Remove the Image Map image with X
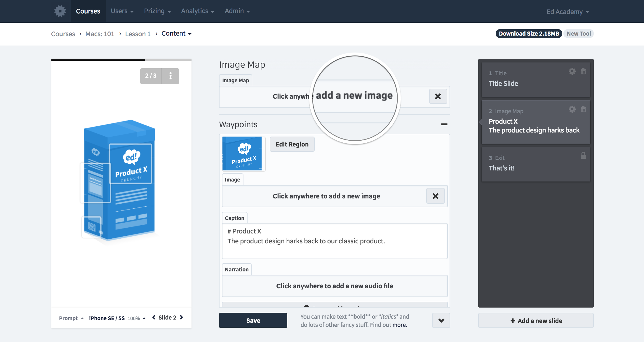The image size is (644, 342). (x=438, y=96)
